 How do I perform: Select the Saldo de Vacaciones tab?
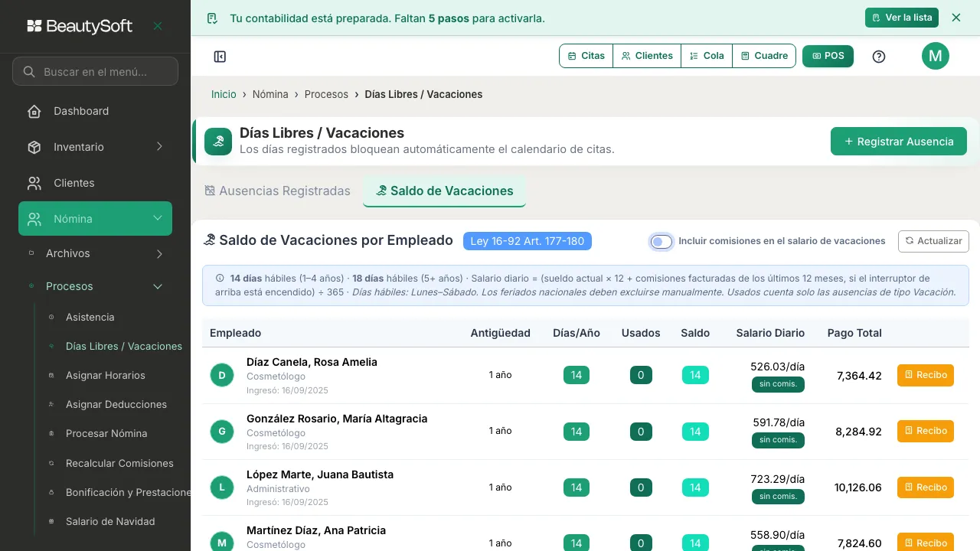(x=444, y=191)
